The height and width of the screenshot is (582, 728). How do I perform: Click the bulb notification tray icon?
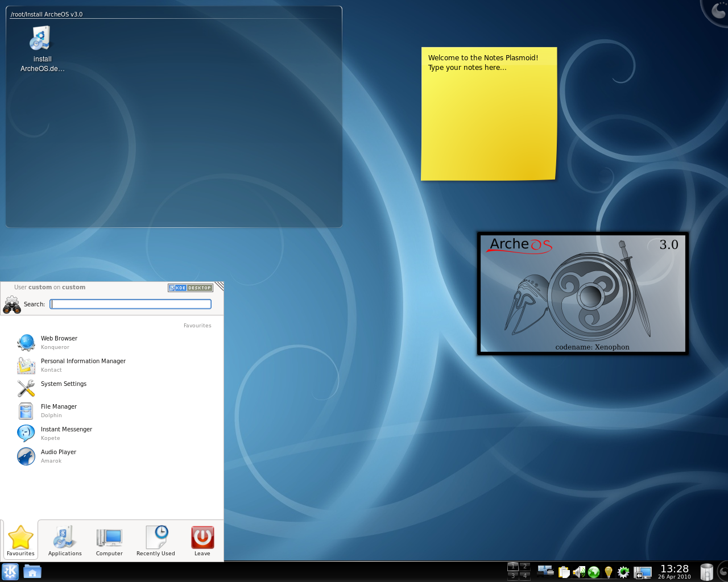607,572
